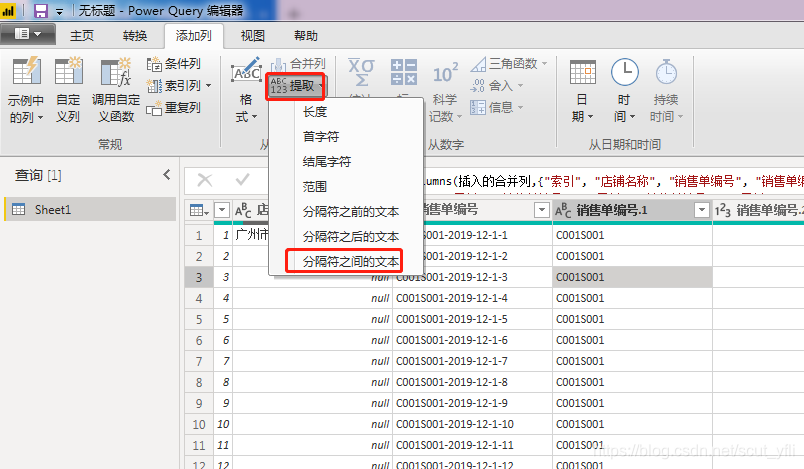Click 重复列 button
Viewport: 804px width, 469px height.
pos(173,108)
